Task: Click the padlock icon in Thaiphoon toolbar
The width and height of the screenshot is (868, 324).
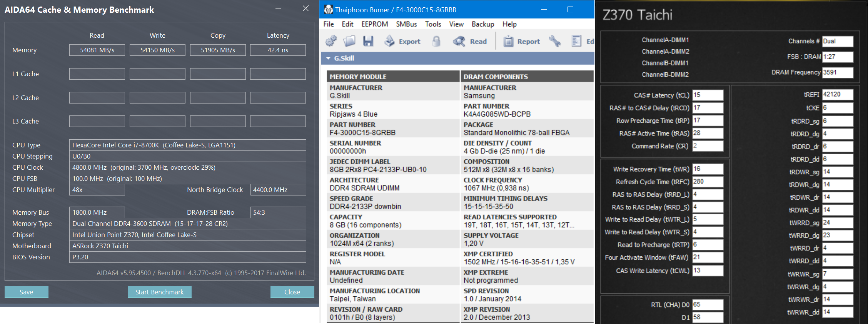Action: (x=436, y=41)
